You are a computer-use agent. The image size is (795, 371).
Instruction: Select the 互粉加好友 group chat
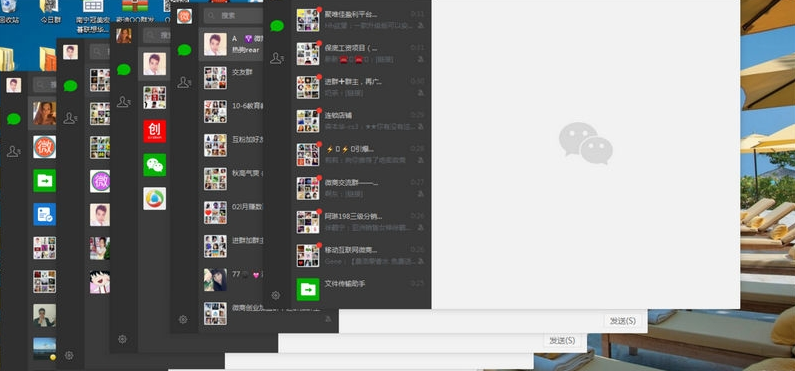pyautogui.click(x=231, y=145)
